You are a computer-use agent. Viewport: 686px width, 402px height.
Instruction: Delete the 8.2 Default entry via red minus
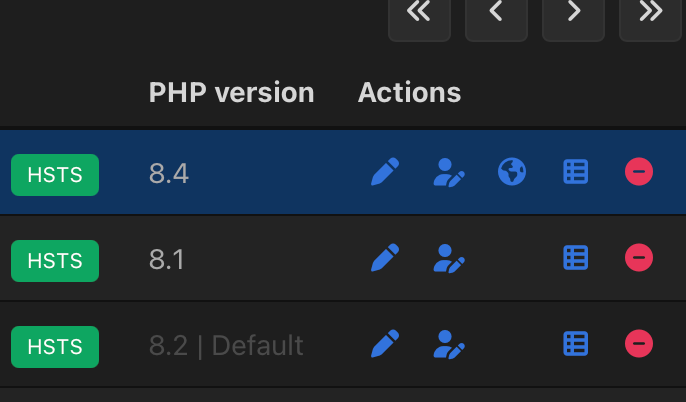(639, 345)
